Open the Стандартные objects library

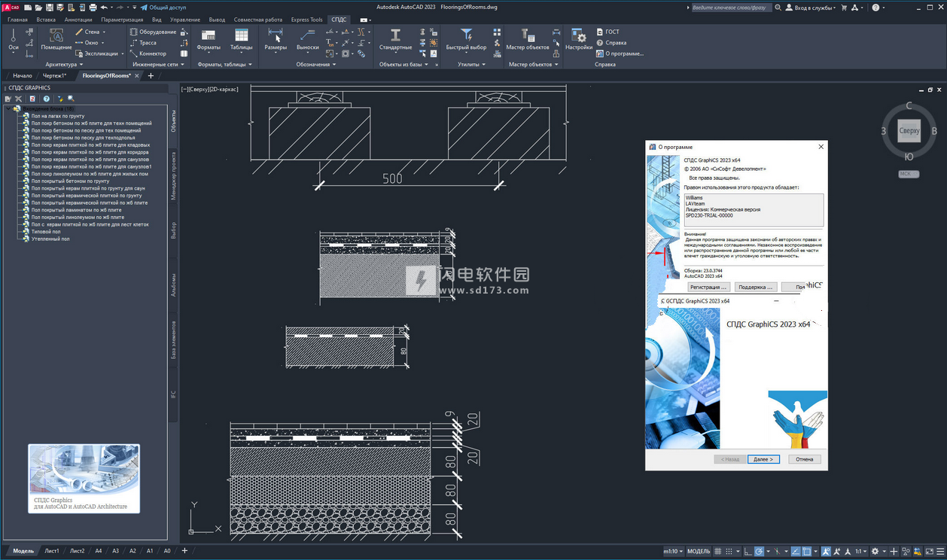click(395, 40)
